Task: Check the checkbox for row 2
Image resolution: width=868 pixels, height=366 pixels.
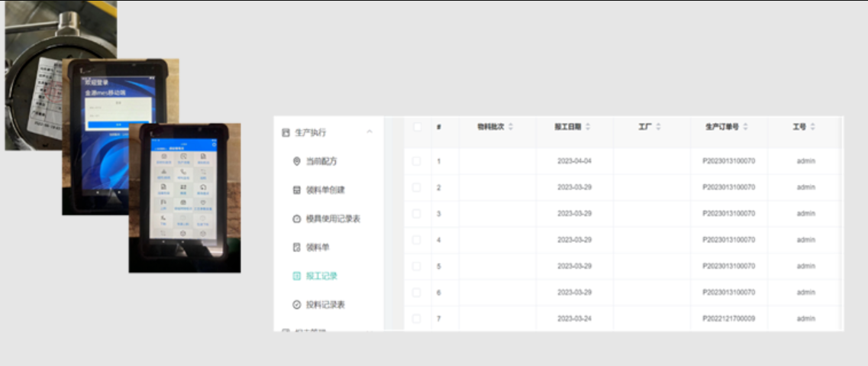Action: point(416,187)
